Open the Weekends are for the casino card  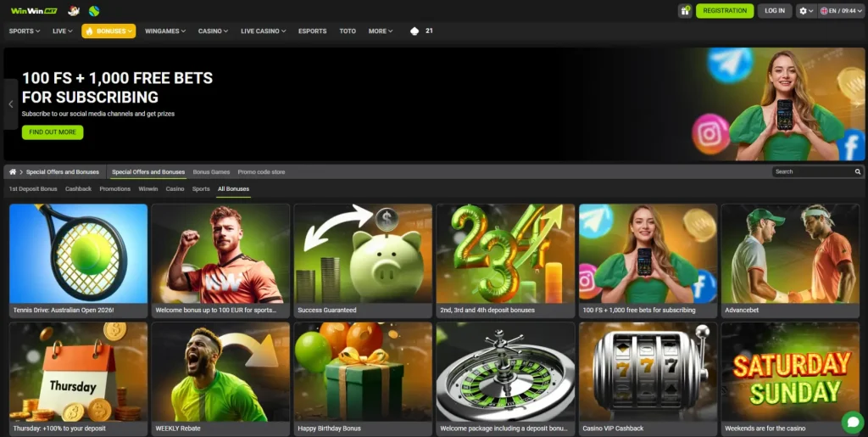click(x=790, y=378)
